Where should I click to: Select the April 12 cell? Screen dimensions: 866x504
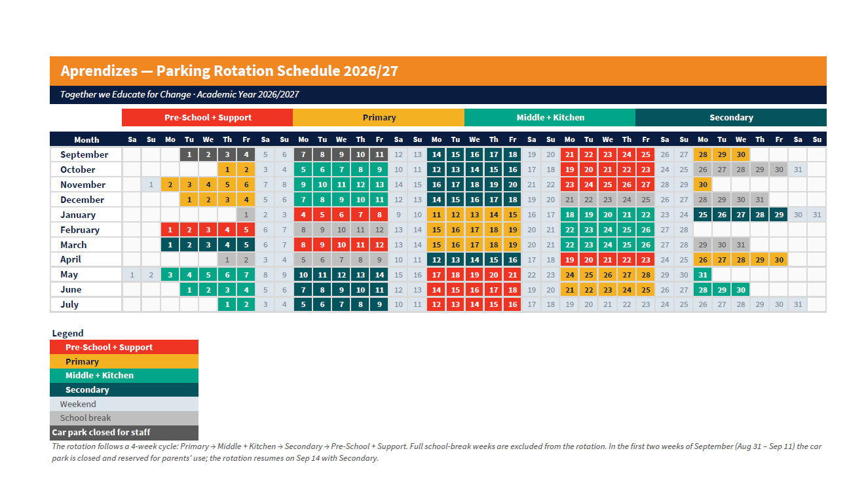(x=436, y=260)
